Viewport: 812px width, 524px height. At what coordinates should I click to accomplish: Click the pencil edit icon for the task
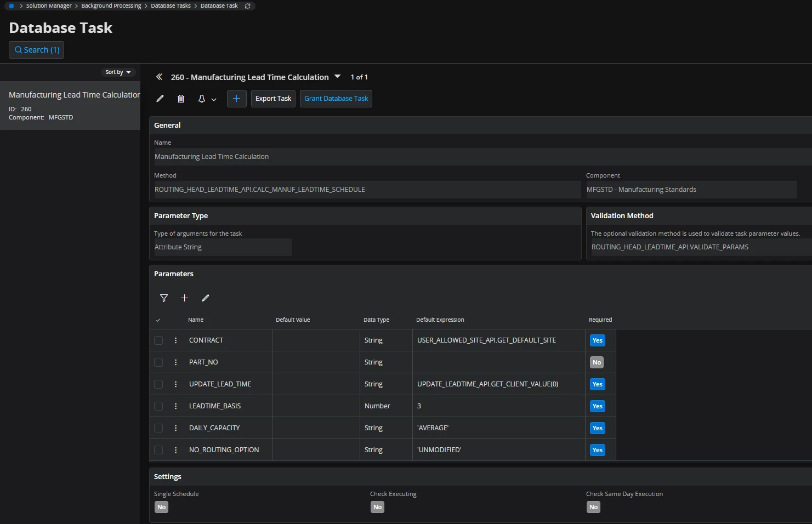click(160, 99)
